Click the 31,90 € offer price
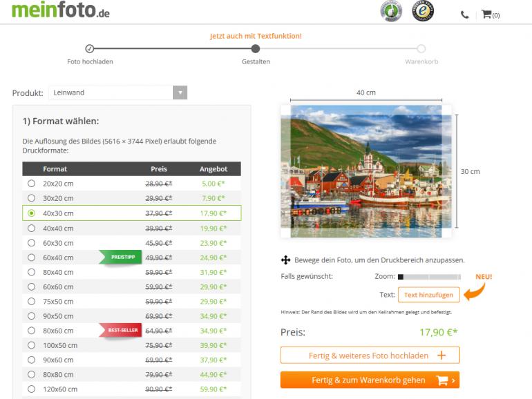532x399 pixels. pyautogui.click(x=213, y=272)
